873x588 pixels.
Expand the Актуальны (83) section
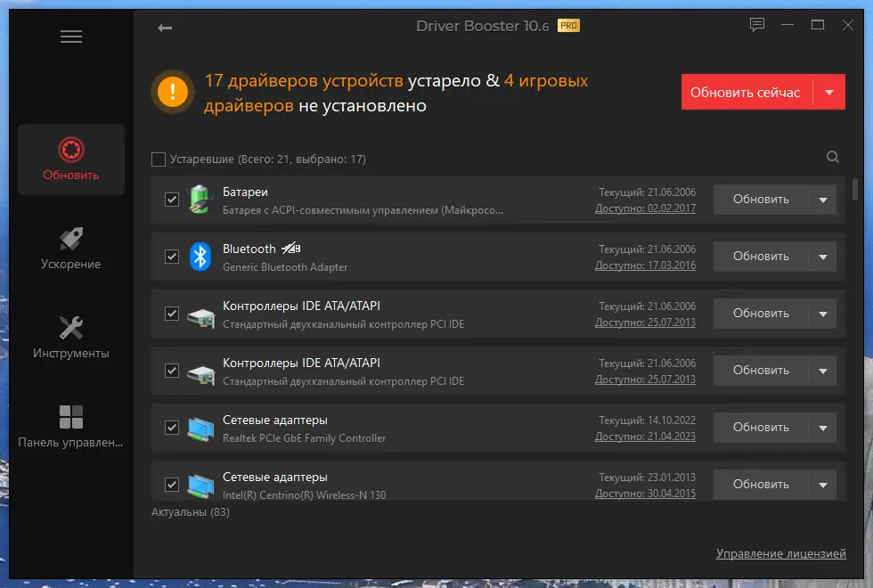(x=189, y=511)
